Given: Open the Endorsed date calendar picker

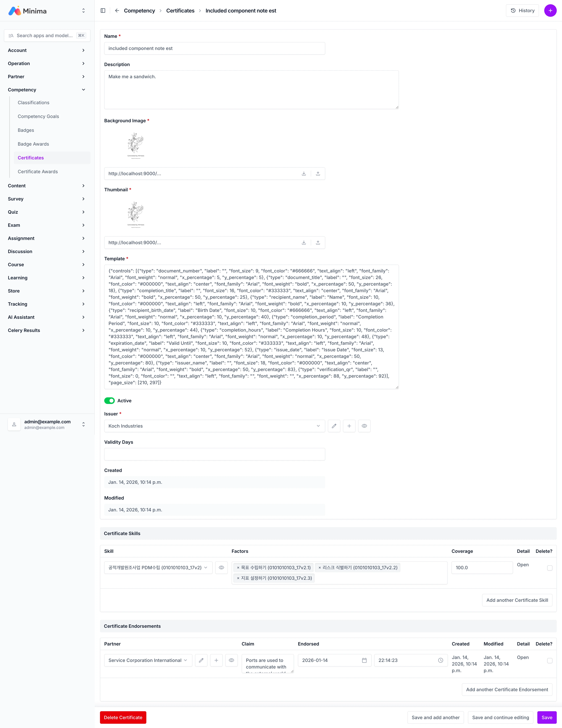Looking at the screenshot, I should click(x=364, y=660).
